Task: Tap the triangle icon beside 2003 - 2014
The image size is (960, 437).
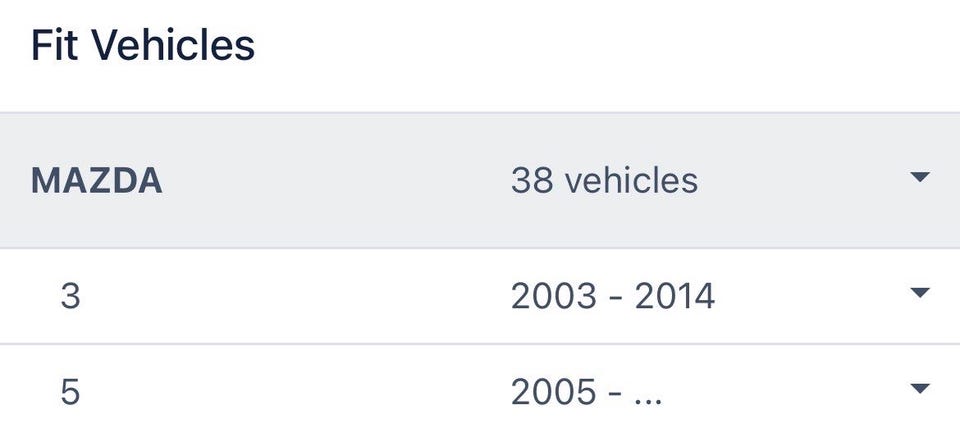Action: coord(920,294)
